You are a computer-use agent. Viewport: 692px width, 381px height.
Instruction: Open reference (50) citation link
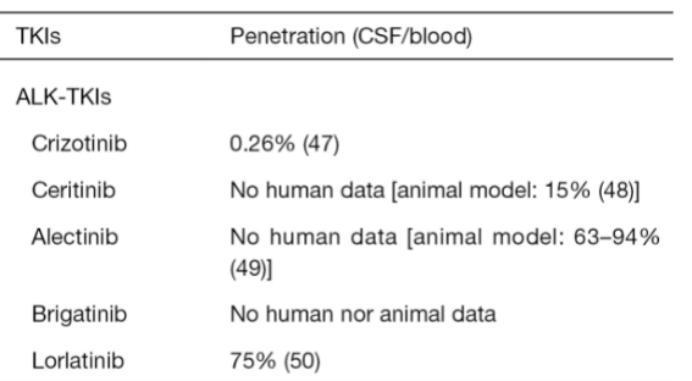302,361
